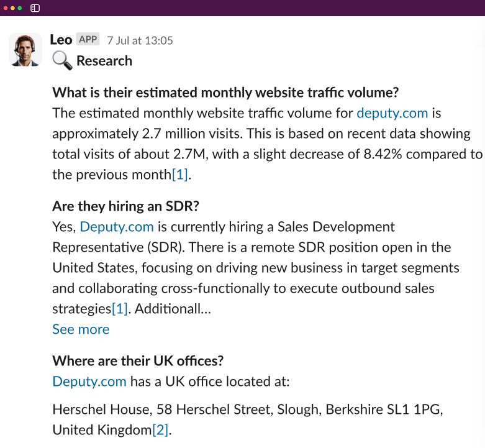Click the APP badge beside Leo

pyautogui.click(x=88, y=39)
